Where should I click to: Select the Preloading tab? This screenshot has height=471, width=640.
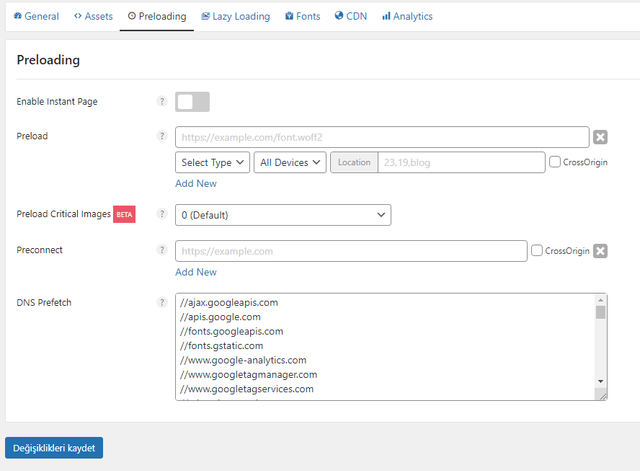[157, 16]
